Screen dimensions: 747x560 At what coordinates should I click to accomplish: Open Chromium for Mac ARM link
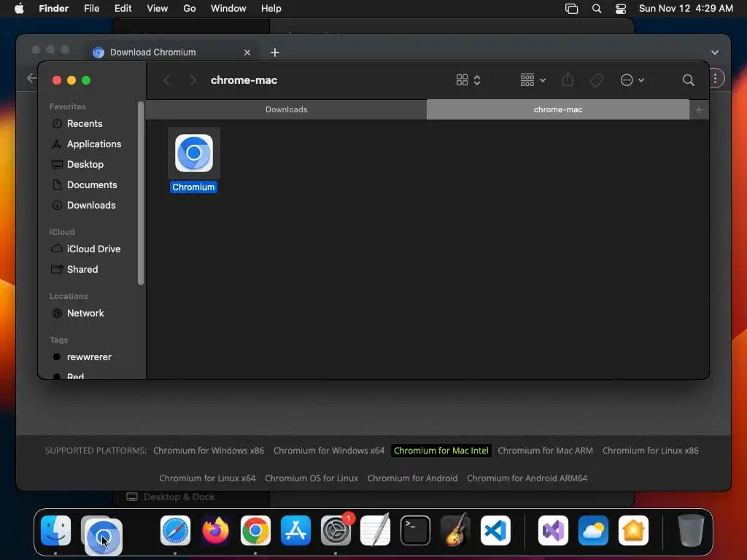click(x=545, y=451)
